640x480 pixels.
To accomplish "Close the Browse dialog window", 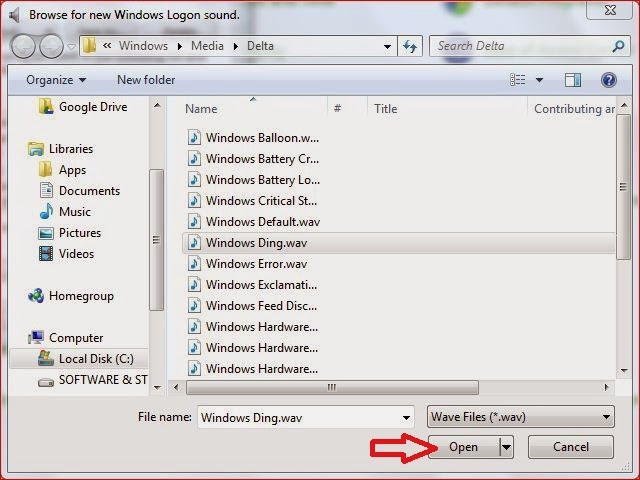I will [610, 10].
